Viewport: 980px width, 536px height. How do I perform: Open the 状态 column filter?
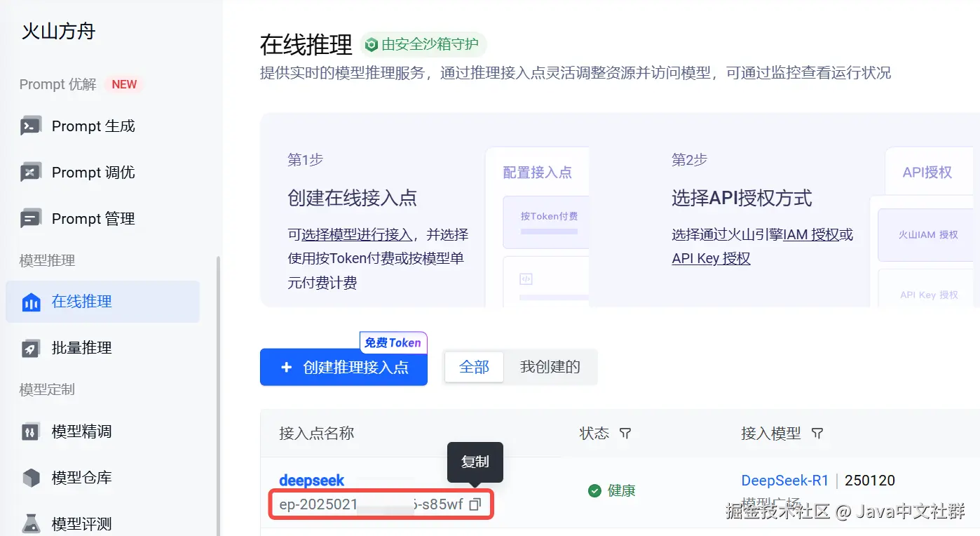click(x=625, y=434)
